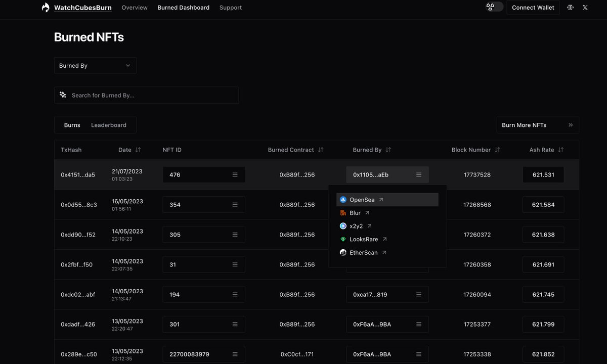The width and height of the screenshot is (607, 364).
Task: Click external-link arrow beside EtherScan
Action: [384, 252]
